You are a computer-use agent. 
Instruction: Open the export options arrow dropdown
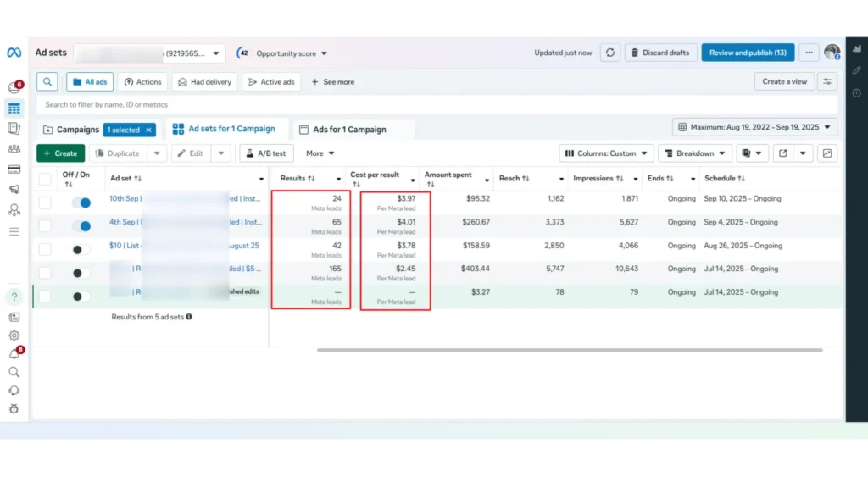click(x=803, y=153)
